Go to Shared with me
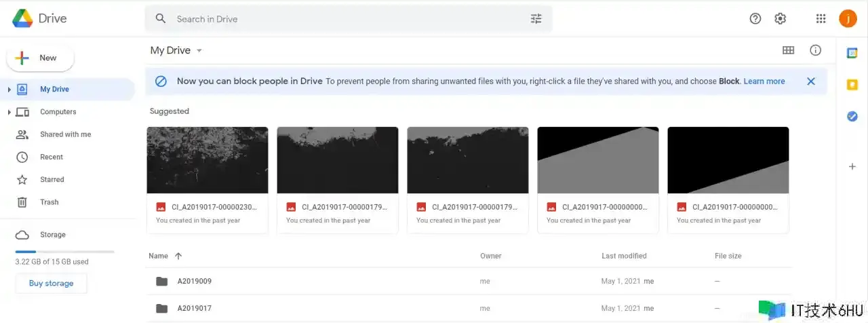 pyautogui.click(x=65, y=134)
